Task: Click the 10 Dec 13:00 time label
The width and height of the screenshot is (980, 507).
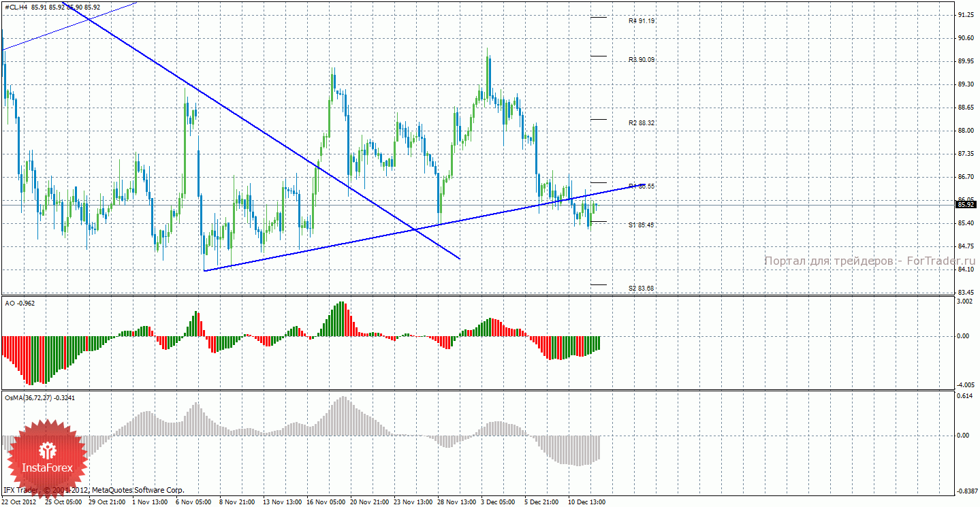Action: pos(587,502)
